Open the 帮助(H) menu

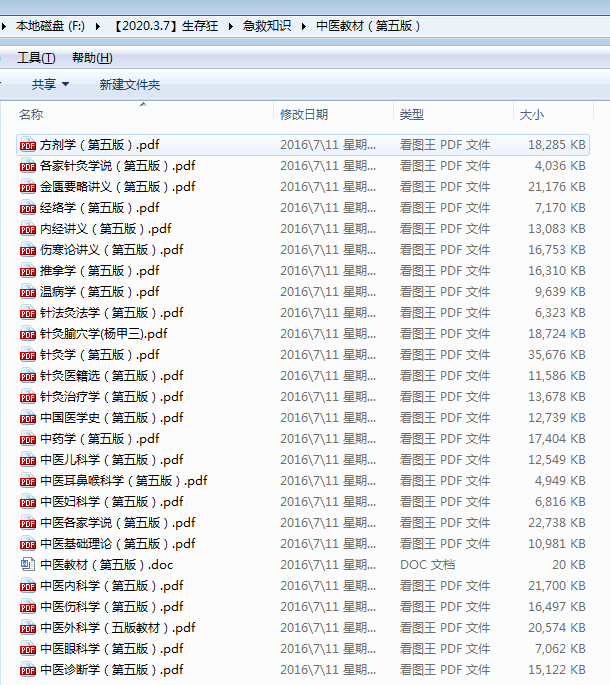pos(92,58)
